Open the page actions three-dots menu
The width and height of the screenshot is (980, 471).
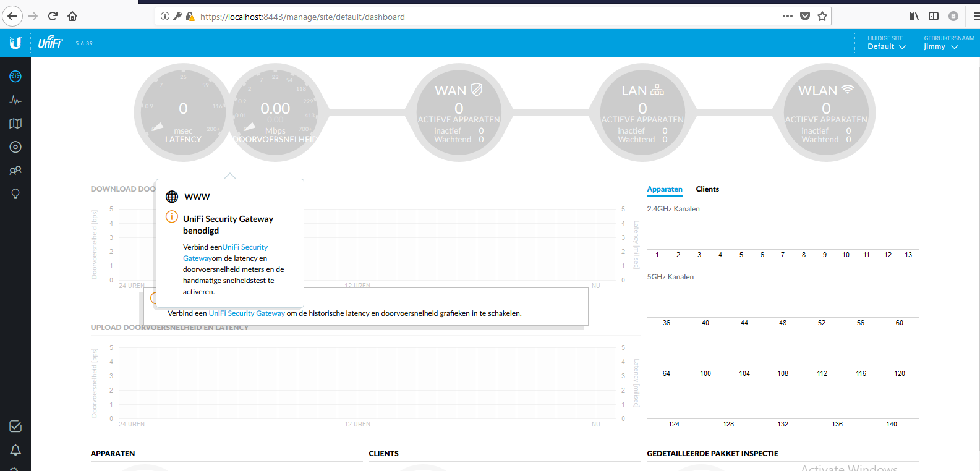[787, 16]
